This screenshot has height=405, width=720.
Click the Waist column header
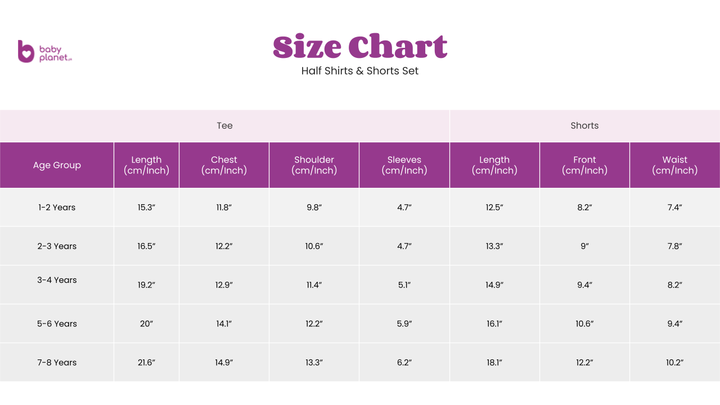(x=675, y=165)
